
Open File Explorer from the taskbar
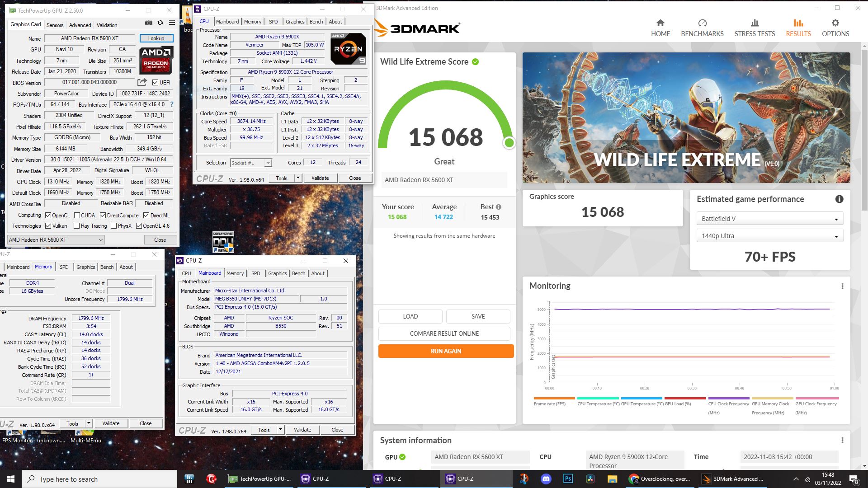click(x=612, y=479)
